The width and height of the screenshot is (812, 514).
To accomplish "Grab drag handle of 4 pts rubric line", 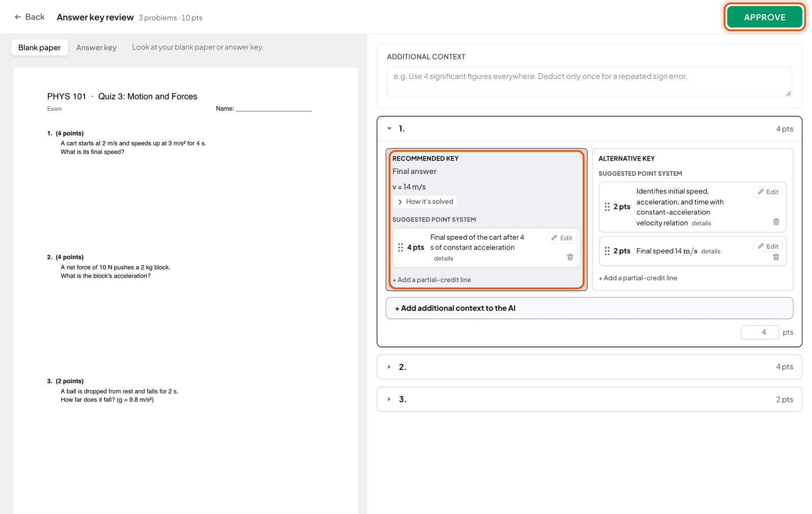I will pos(400,247).
